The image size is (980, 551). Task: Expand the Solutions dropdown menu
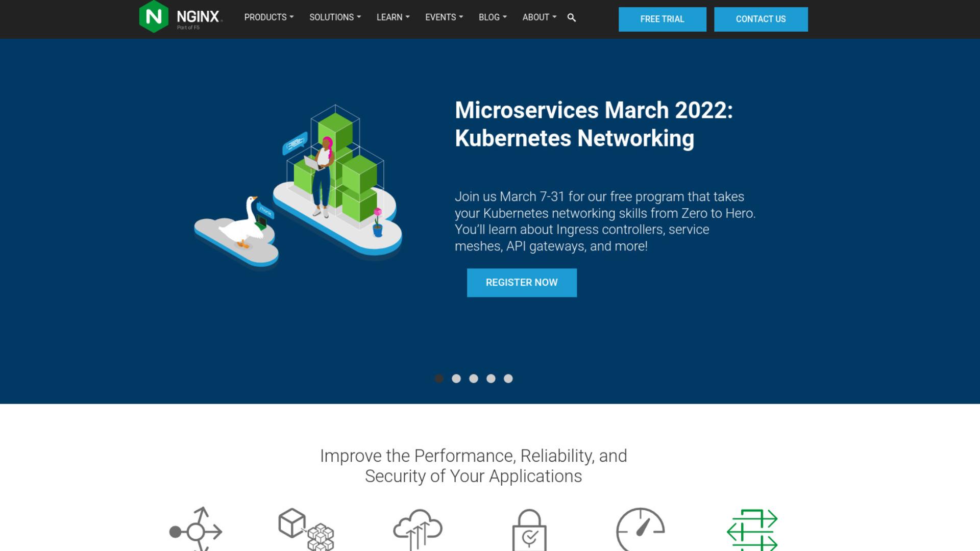[335, 17]
